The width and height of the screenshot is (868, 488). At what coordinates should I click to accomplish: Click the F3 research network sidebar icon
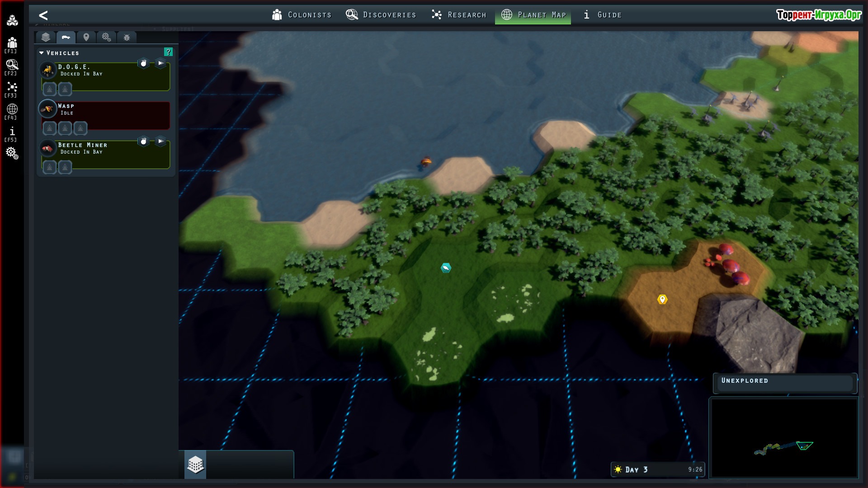click(x=12, y=88)
